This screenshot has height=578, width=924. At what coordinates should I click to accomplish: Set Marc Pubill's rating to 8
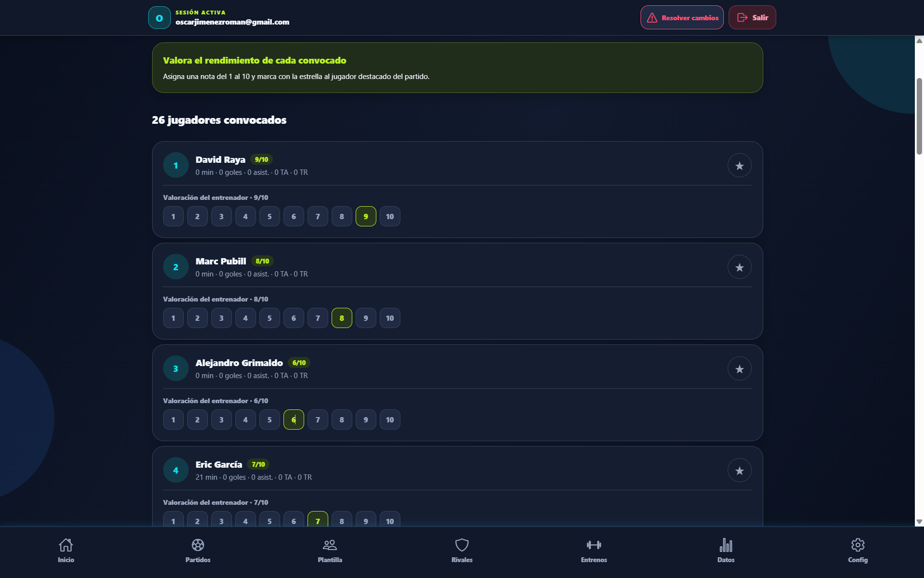(x=342, y=318)
